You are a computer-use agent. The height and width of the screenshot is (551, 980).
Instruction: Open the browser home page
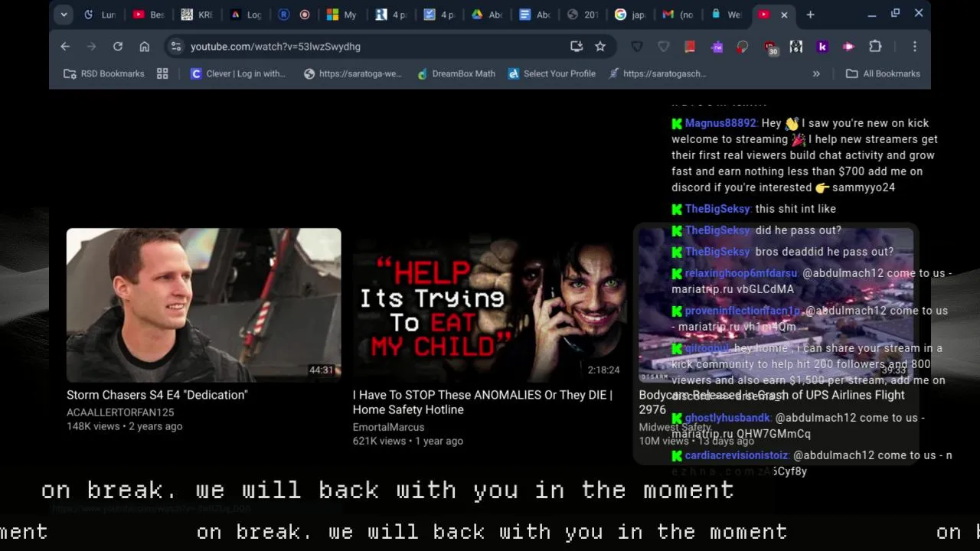coord(144,47)
